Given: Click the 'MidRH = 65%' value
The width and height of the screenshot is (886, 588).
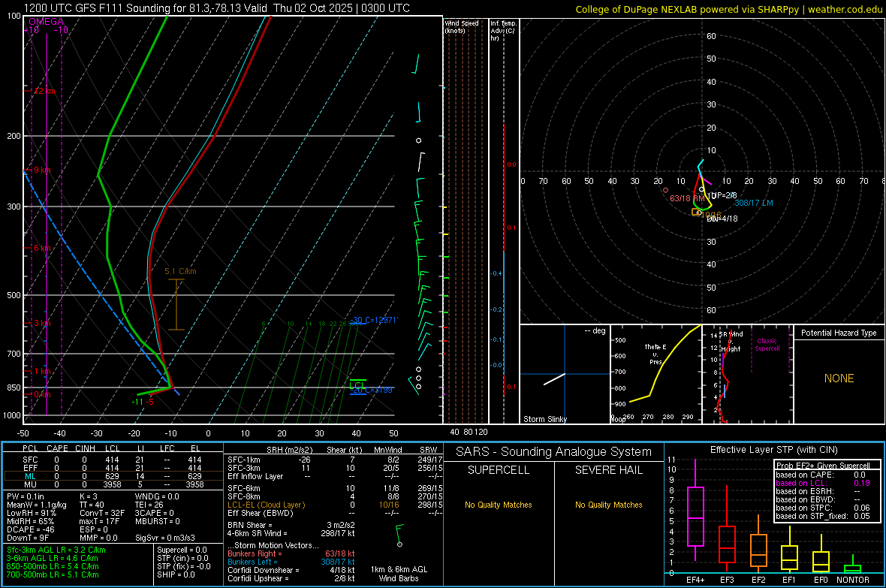Looking at the screenshot, I should click(31, 521).
